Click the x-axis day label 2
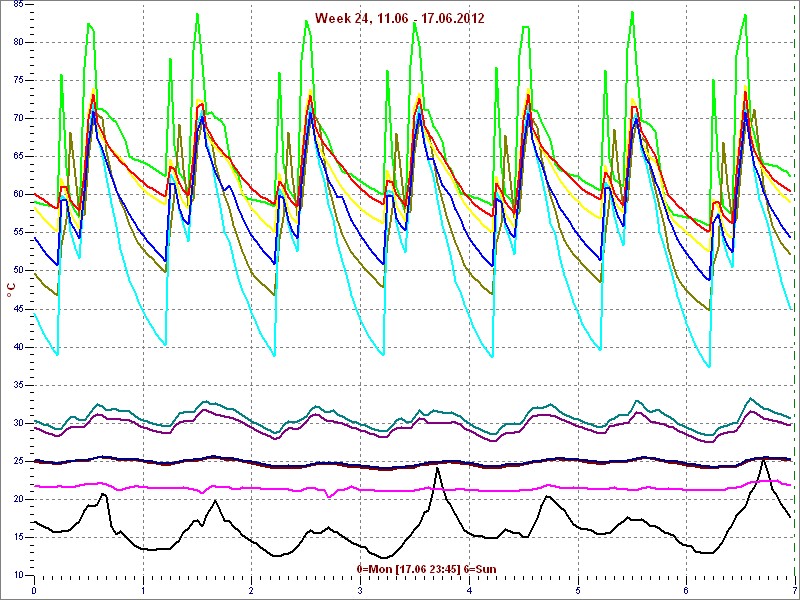The width and height of the screenshot is (800, 600). point(252,591)
